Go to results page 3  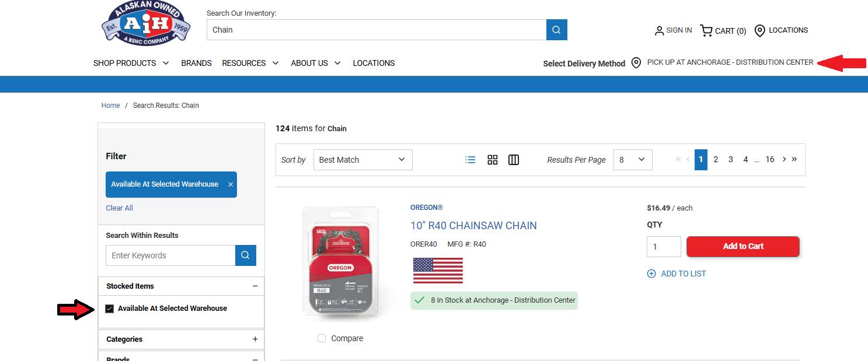coord(730,159)
